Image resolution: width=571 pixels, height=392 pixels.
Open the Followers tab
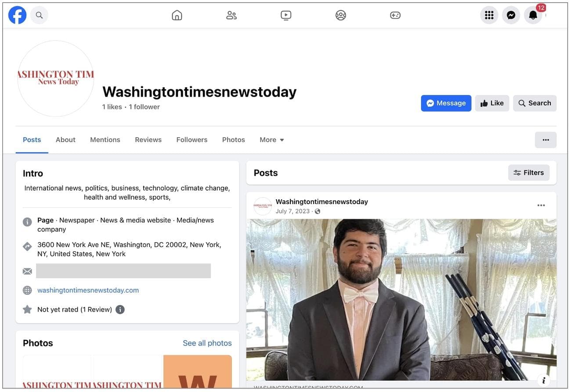[192, 140]
